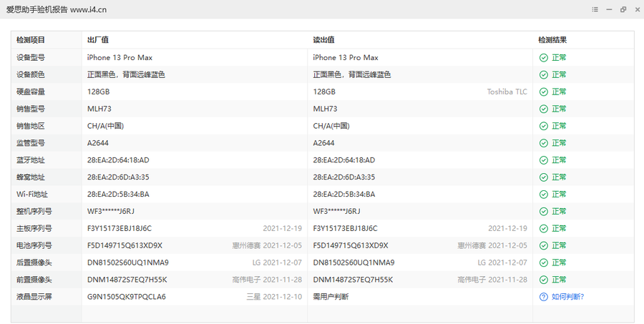Click green check icon in 前置摄像头 row
The width and height of the screenshot is (644, 324).
point(543,280)
